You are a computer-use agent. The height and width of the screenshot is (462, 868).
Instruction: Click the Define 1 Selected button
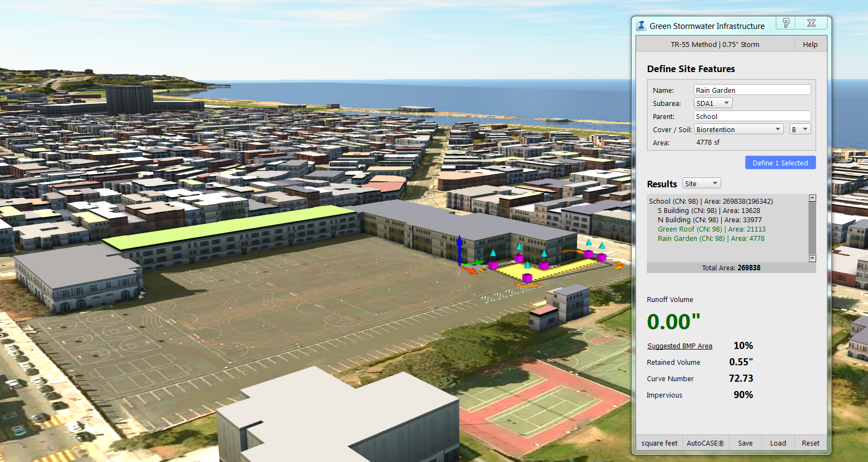780,163
